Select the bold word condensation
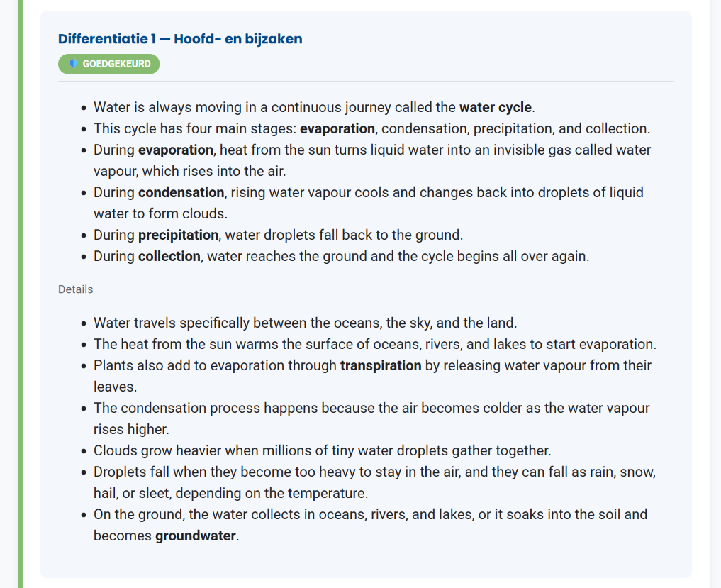Image resolution: width=721 pixels, height=588 pixels. click(x=181, y=192)
